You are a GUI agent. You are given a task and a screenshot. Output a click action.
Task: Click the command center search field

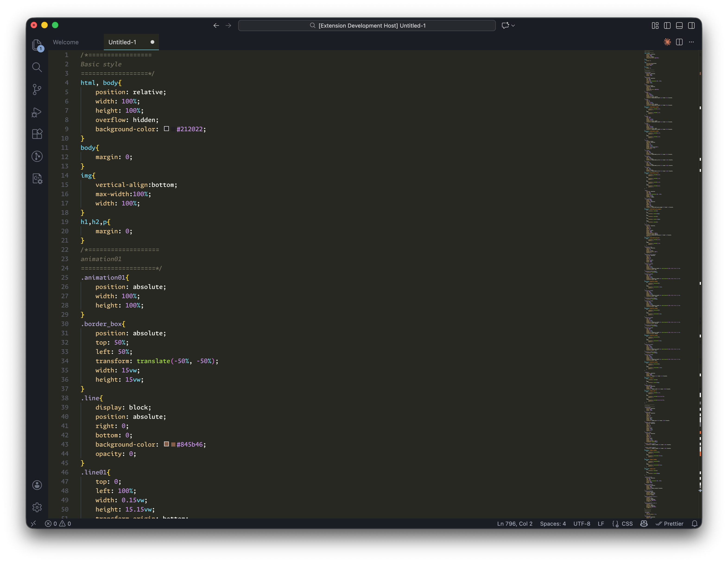coord(367,26)
